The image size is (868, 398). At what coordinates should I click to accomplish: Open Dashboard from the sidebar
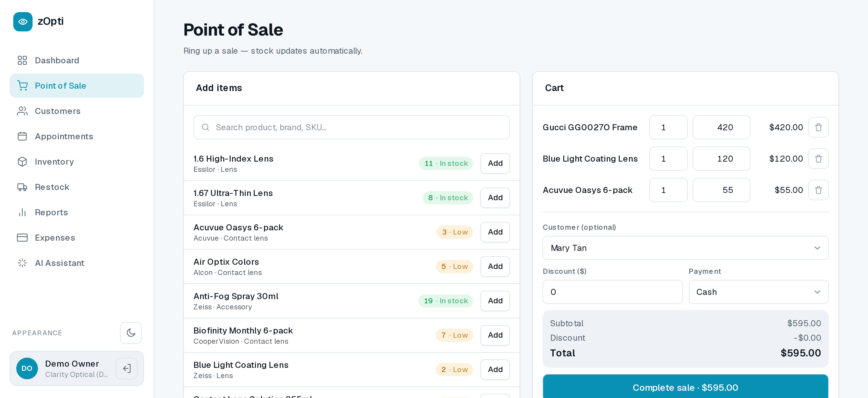point(77,60)
